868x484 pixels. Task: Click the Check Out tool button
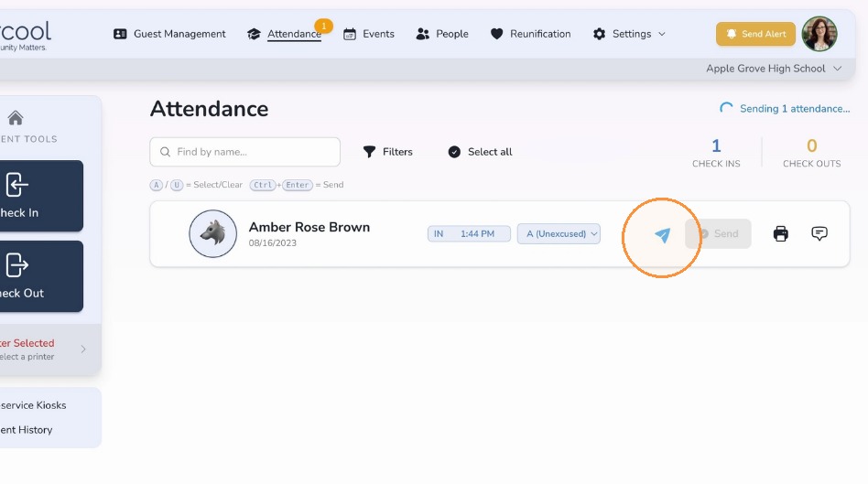(41, 276)
